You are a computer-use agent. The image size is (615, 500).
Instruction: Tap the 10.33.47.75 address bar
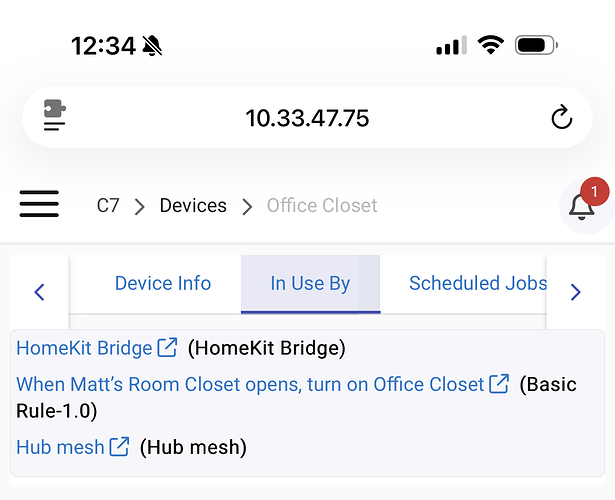[307, 118]
